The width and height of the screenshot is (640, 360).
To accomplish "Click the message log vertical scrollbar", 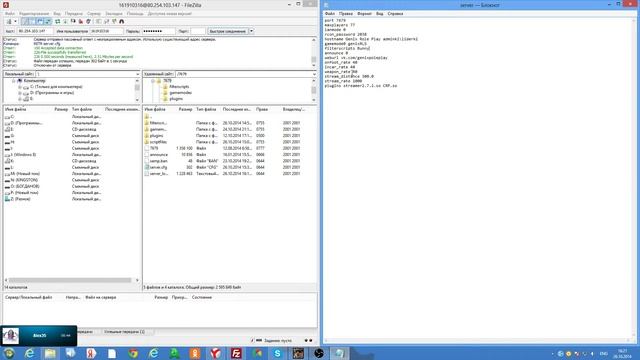I will point(313,53).
